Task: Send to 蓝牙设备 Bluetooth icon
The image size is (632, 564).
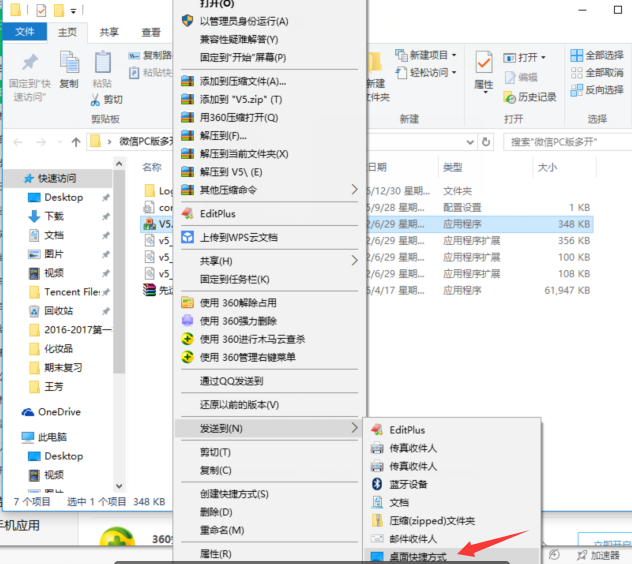Action: 377,484
